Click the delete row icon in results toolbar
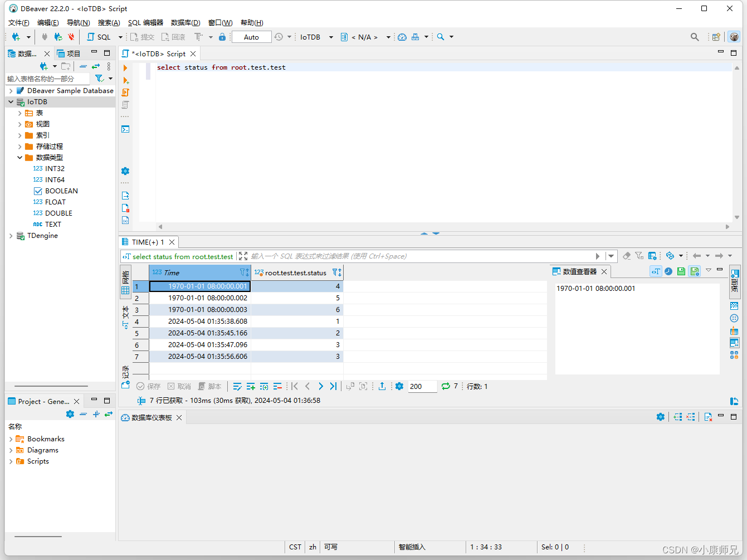 [277, 386]
